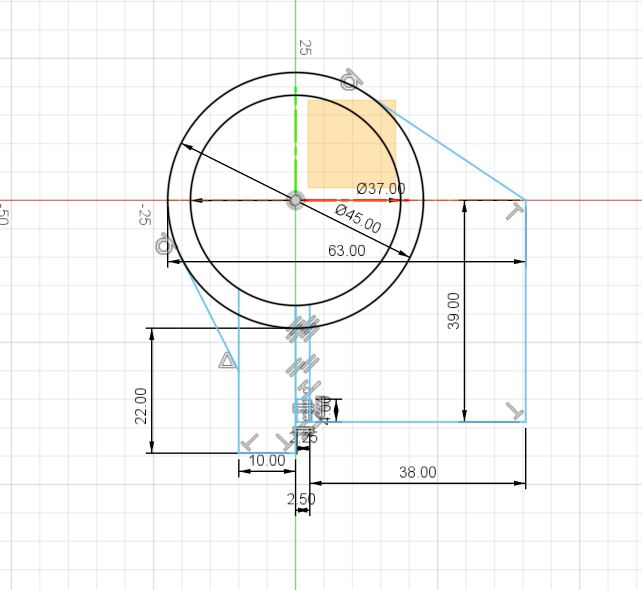Click the tangent constraint icon at the outer circle's lower left
The image size is (642, 590).
coord(165,244)
